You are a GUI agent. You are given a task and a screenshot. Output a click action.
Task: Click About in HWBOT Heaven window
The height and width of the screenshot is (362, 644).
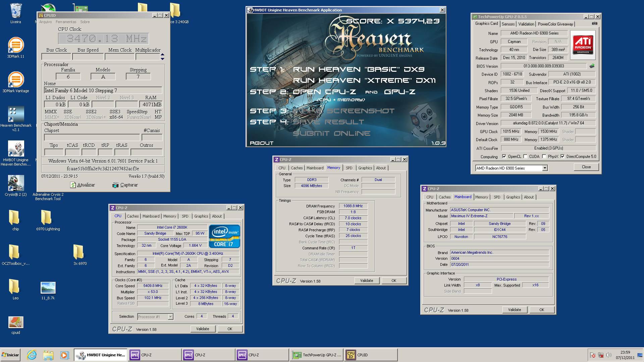(x=262, y=143)
